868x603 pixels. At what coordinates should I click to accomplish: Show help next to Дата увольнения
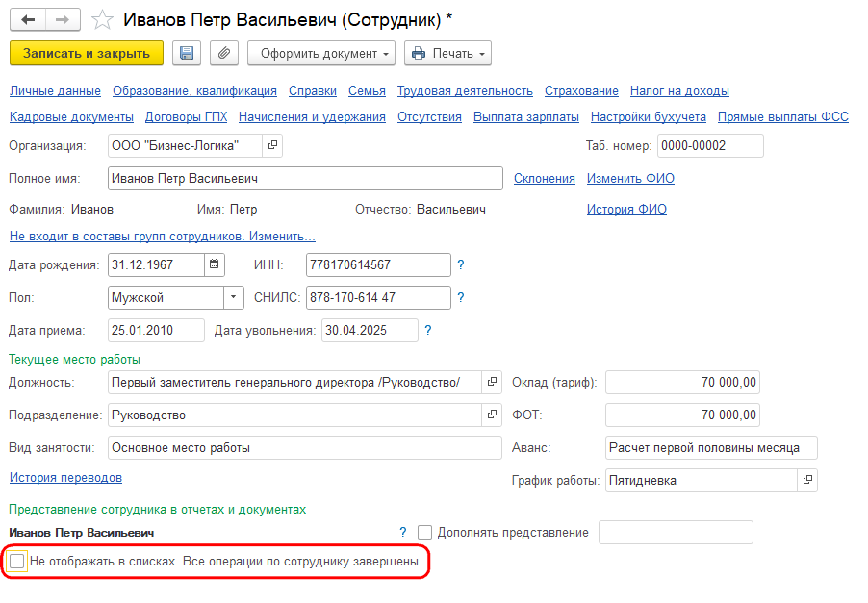428,330
